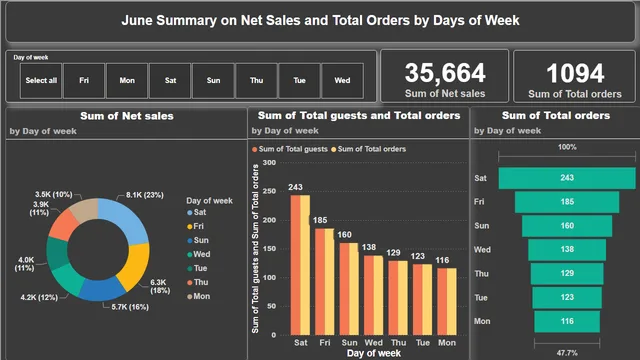640x360 pixels.
Task: Choose Tue in the day slicer
Action: (299, 81)
